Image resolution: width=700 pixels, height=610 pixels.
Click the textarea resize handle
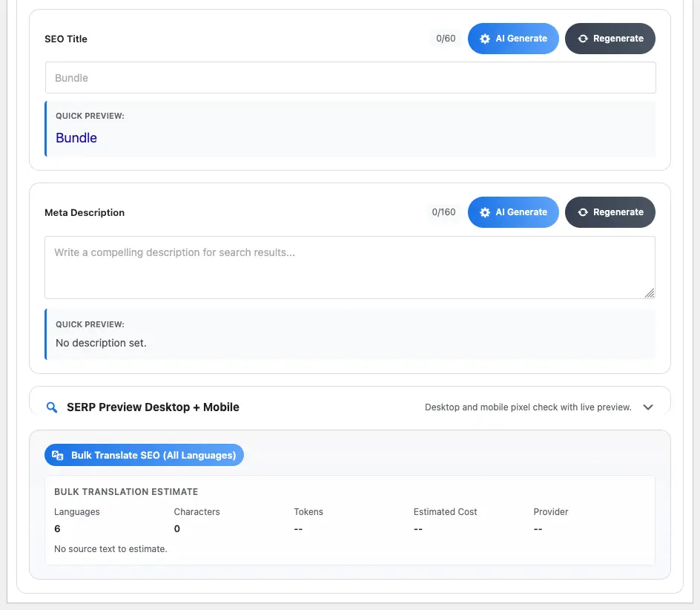(650, 293)
